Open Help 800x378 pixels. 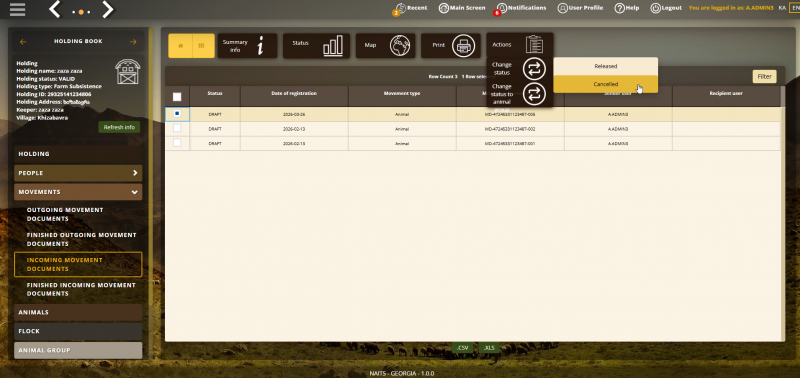(627, 8)
